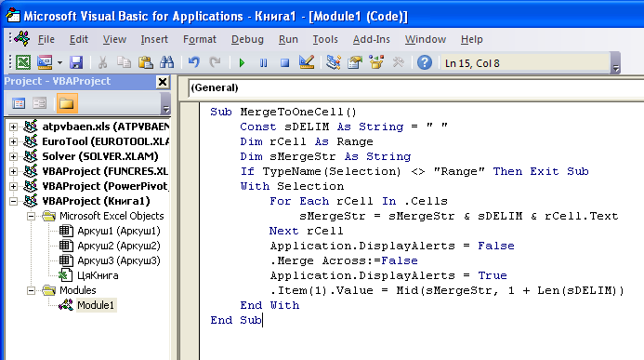Expand the Solver (SOLVER.XLAM) project node
644x360 pixels.
13,156
